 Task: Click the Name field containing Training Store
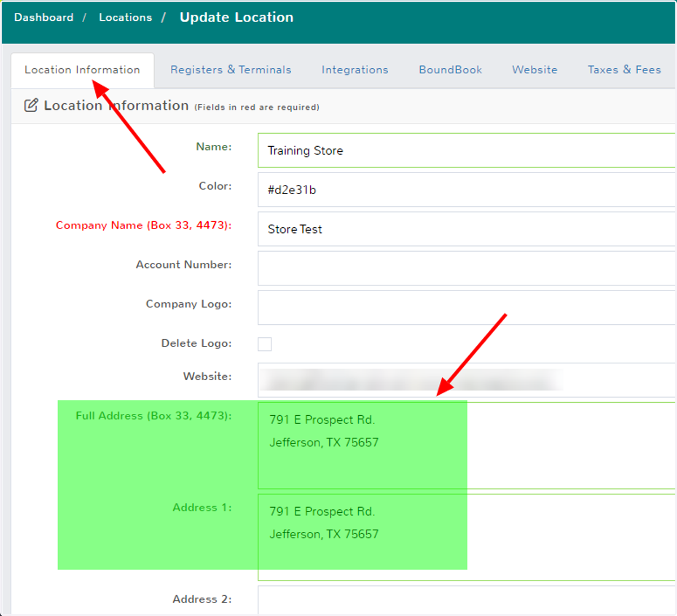[x=467, y=151]
